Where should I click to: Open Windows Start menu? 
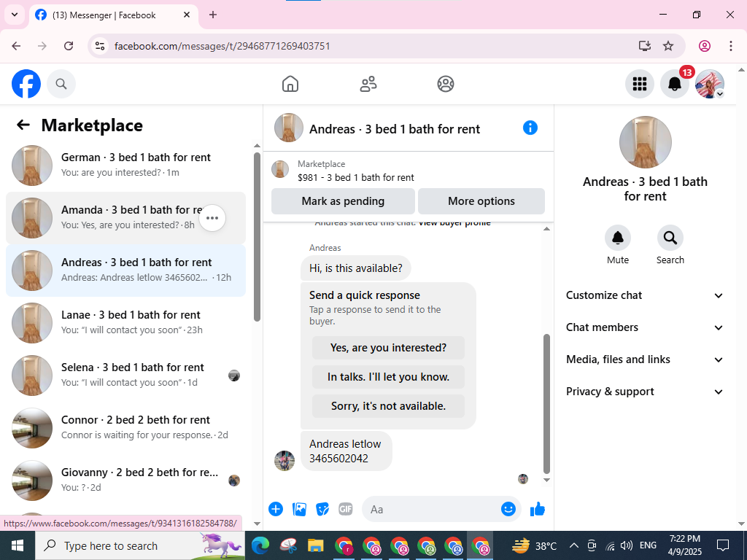click(x=18, y=545)
